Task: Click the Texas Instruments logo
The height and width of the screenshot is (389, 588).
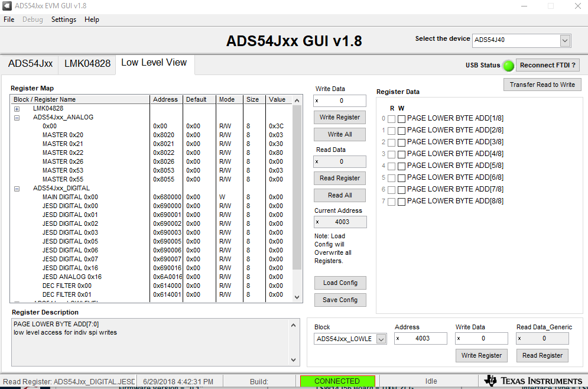Action: point(533,381)
